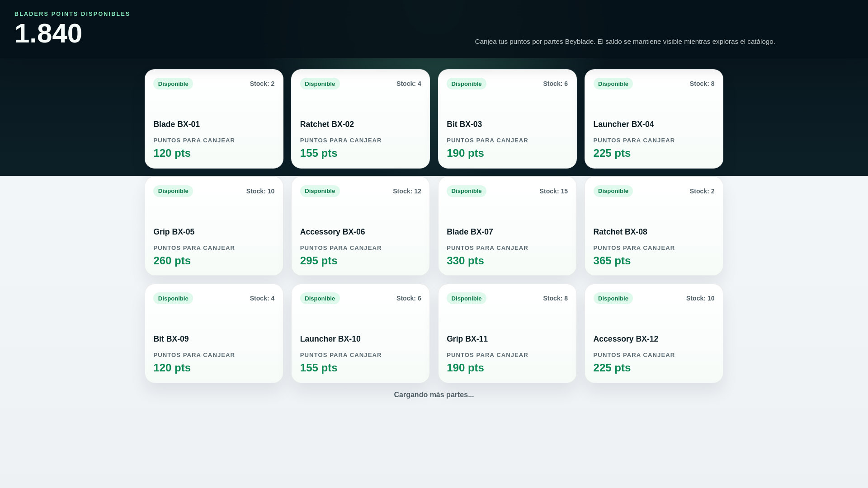Click the 1.840 points balance
This screenshot has width=868, height=488.
[48, 33]
